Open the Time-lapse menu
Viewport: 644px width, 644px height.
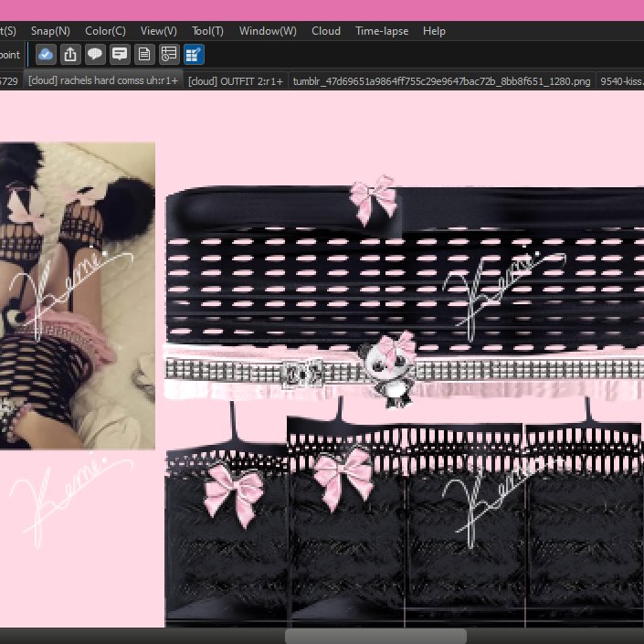pyautogui.click(x=382, y=31)
